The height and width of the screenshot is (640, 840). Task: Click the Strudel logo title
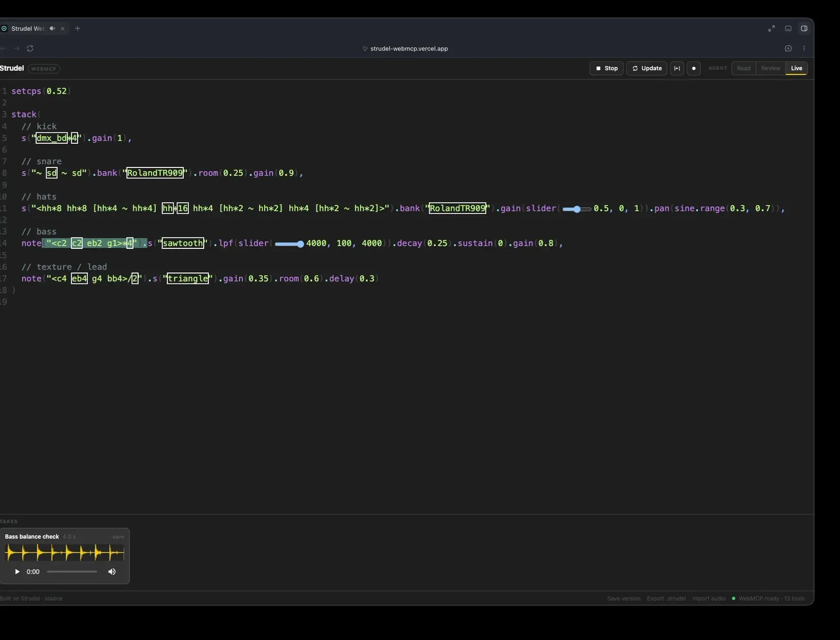12,68
